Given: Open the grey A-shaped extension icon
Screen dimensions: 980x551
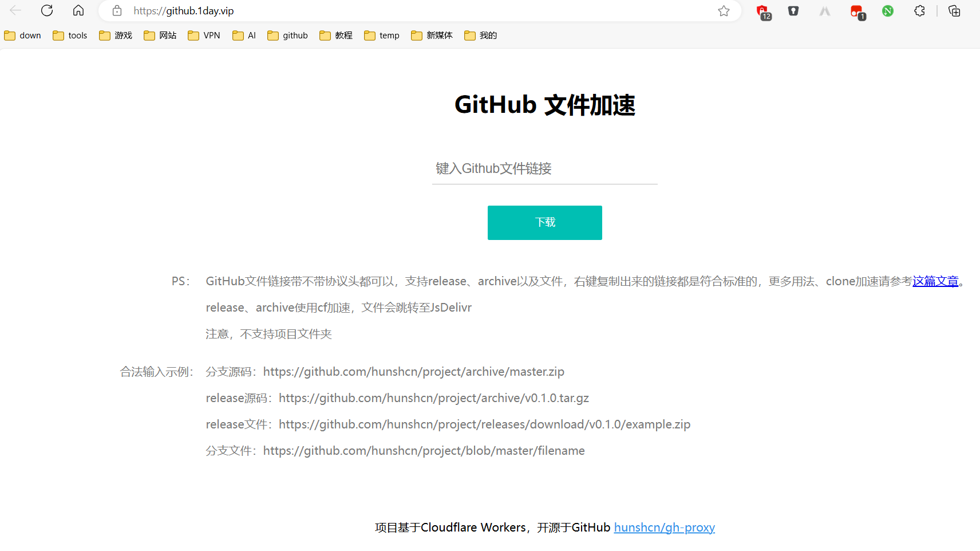Looking at the screenshot, I should click(825, 11).
